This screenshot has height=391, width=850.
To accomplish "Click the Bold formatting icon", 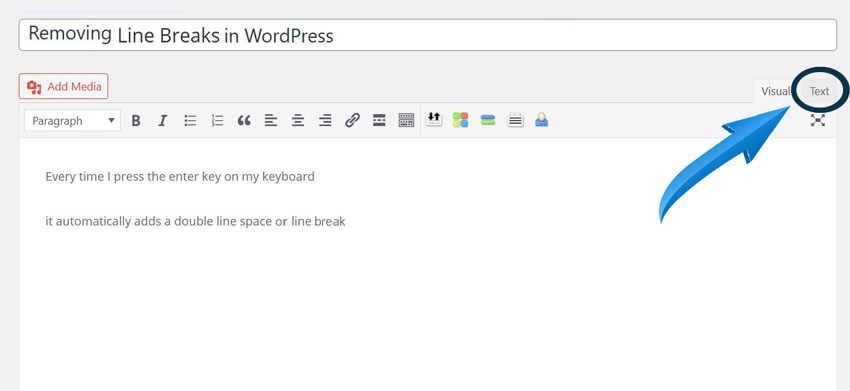I will (136, 121).
